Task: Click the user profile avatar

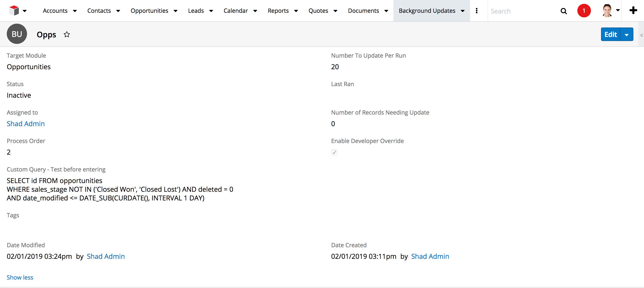Action: click(x=609, y=10)
